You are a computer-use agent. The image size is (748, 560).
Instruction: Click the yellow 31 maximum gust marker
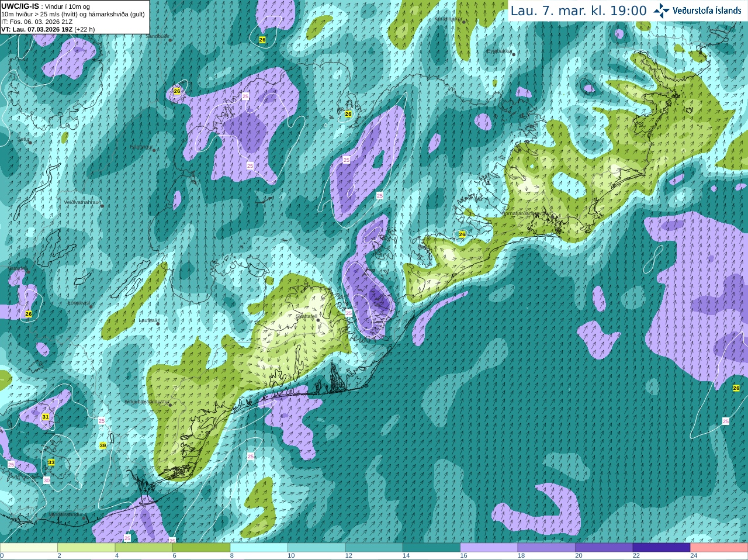46,417
